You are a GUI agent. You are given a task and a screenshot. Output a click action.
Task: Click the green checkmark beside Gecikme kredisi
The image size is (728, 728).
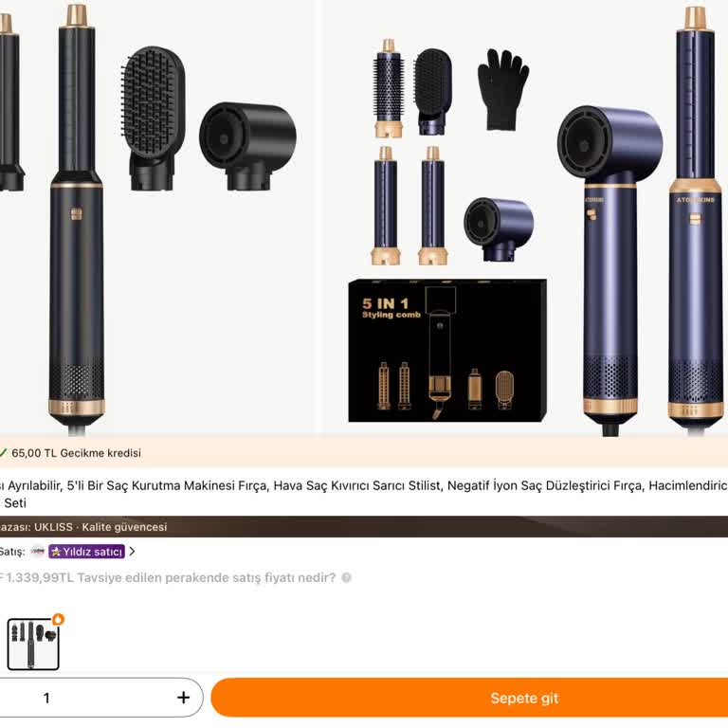pos(3,452)
